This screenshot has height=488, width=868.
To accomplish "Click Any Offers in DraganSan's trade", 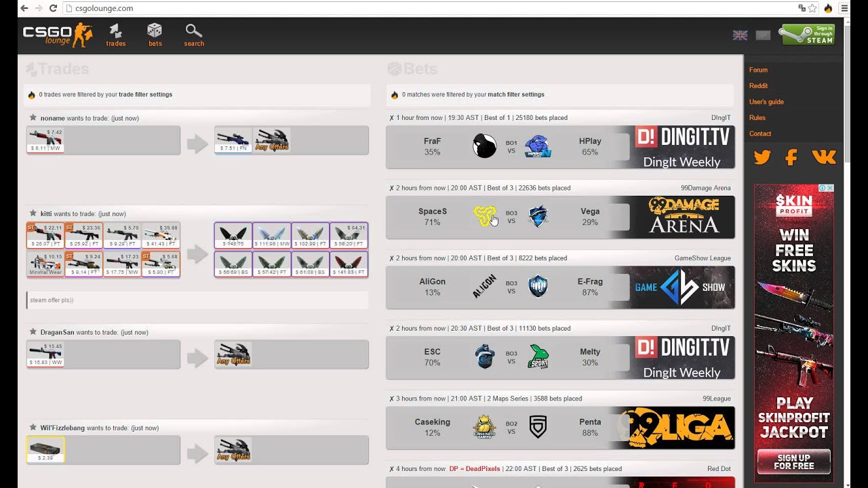I will point(233,354).
